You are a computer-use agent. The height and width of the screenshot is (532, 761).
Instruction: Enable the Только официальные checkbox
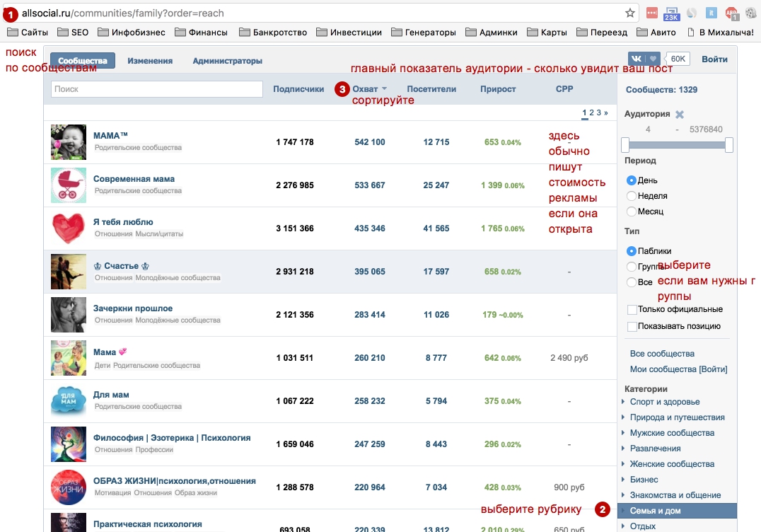coord(632,310)
